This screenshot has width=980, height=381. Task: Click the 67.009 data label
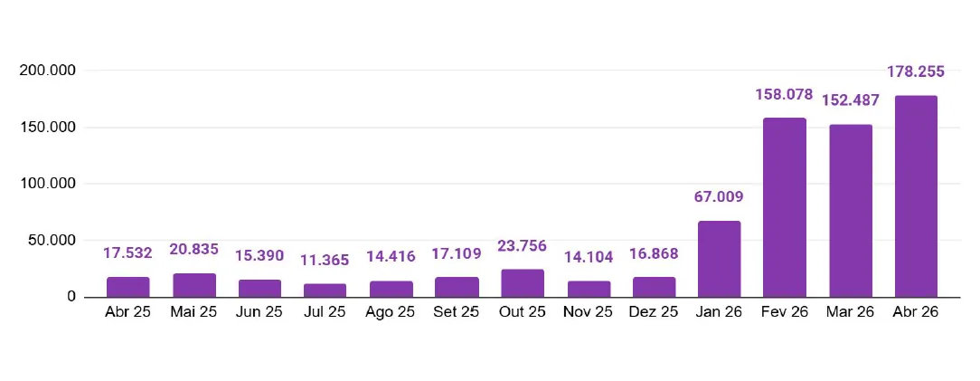(719, 197)
